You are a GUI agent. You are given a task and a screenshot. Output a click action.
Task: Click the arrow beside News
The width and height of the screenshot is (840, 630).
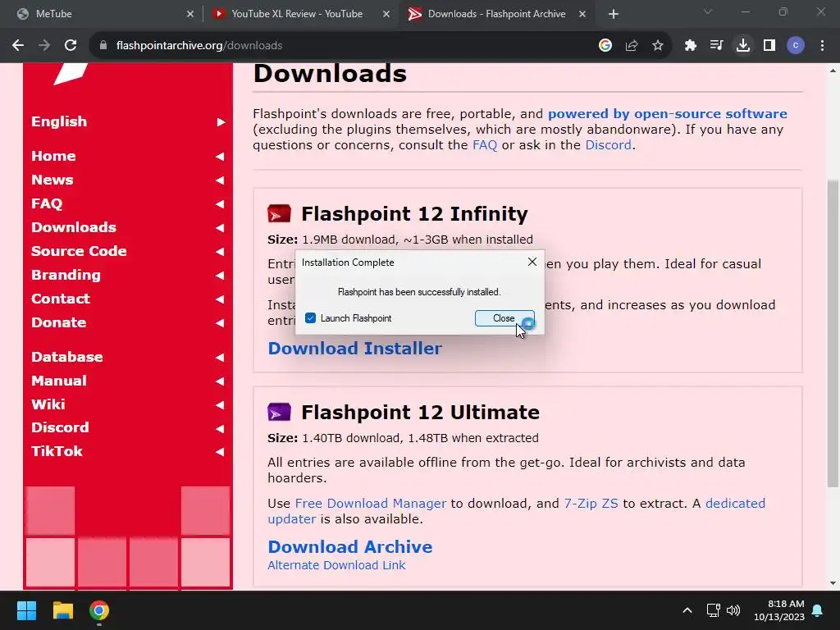pyautogui.click(x=220, y=180)
